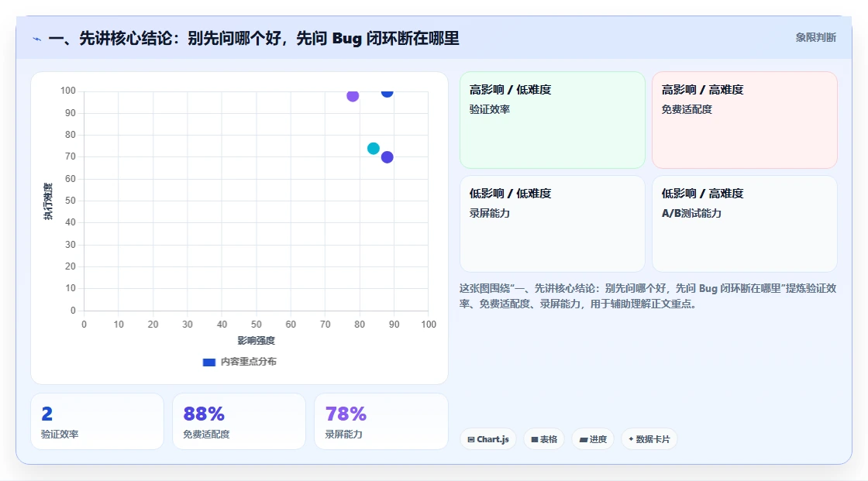Click the 88% 免费适配度 stat card

[x=239, y=421]
